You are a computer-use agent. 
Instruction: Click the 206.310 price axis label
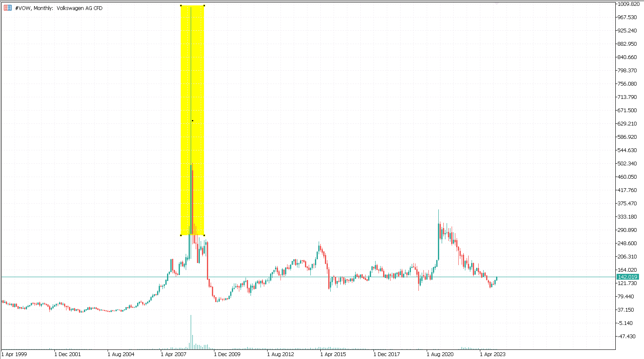(627, 257)
